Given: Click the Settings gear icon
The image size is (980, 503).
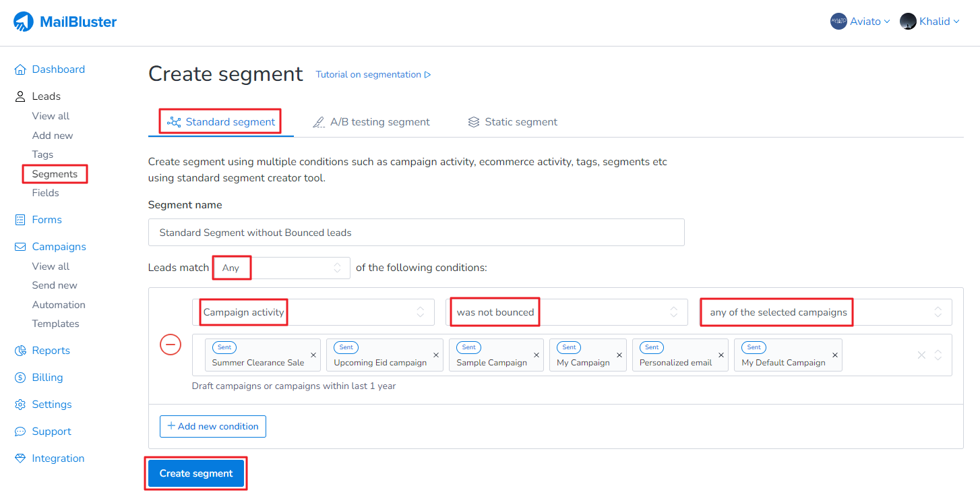Looking at the screenshot, I should (x=20, y=405).
